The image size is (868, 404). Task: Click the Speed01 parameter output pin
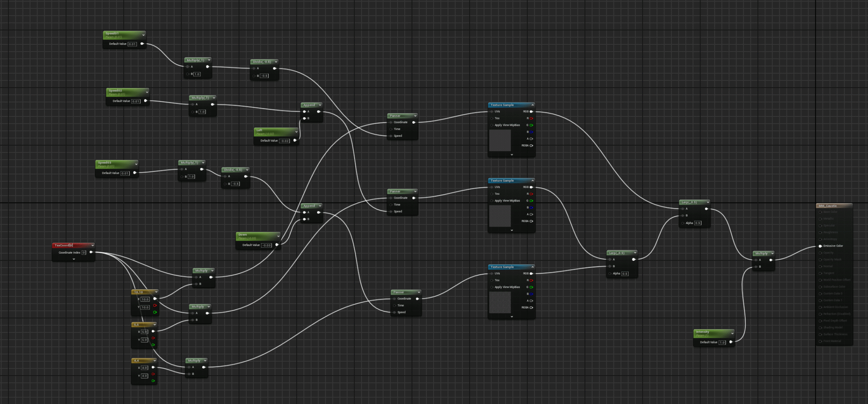(x=142, y=44)
